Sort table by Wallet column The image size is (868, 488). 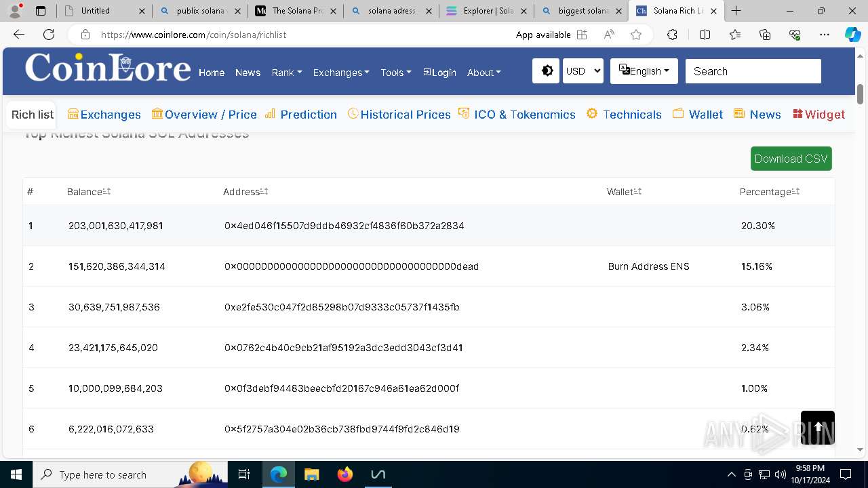click(x=624, y=192)
